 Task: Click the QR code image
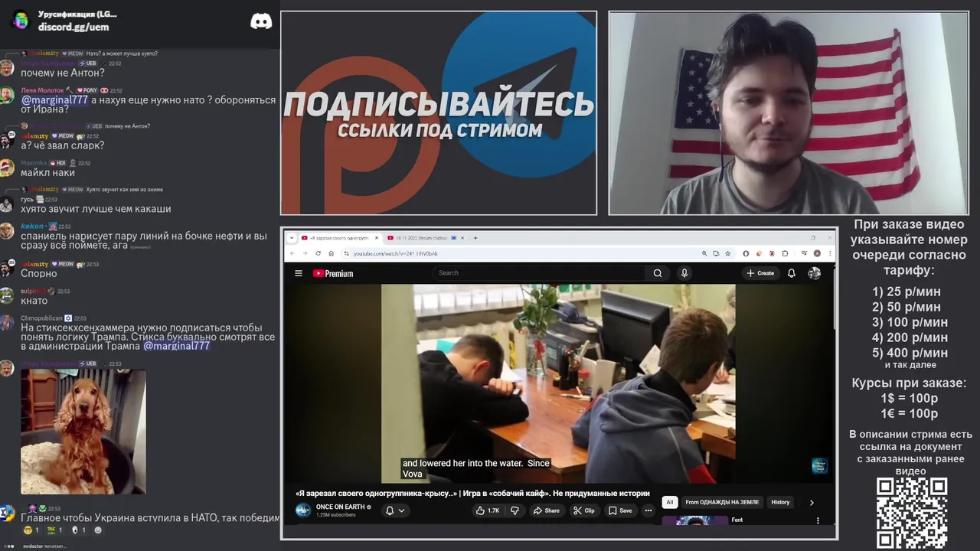coord(911,513)
